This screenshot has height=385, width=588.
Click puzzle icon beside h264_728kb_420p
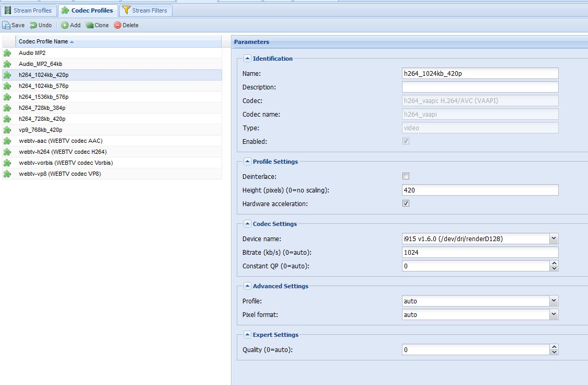pyautogui.click(x=7, y=119)
